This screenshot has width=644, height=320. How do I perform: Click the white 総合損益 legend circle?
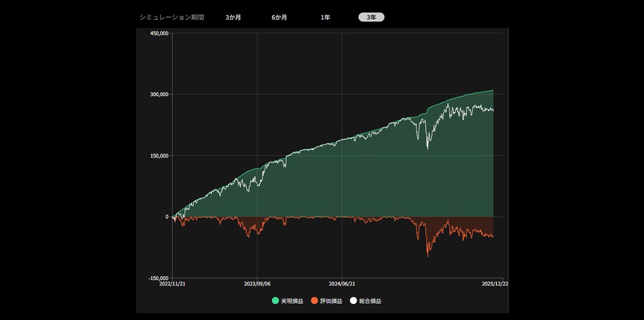tap(354, 301)
